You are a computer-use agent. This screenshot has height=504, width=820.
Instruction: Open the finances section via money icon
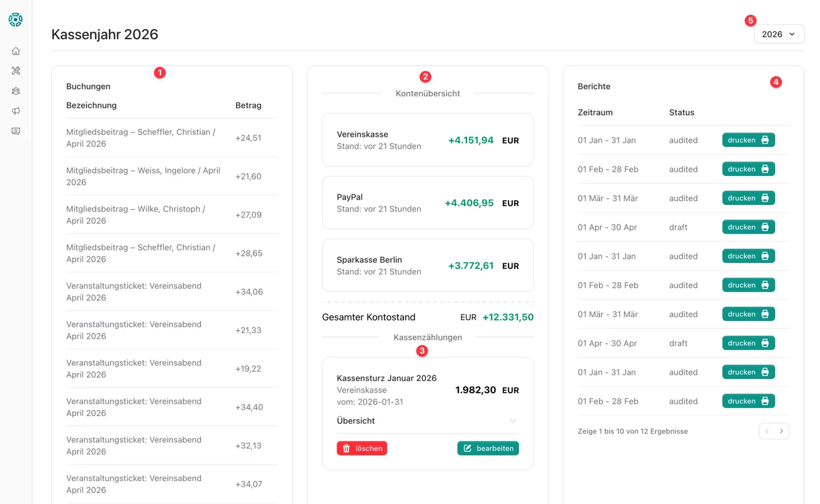15,131
